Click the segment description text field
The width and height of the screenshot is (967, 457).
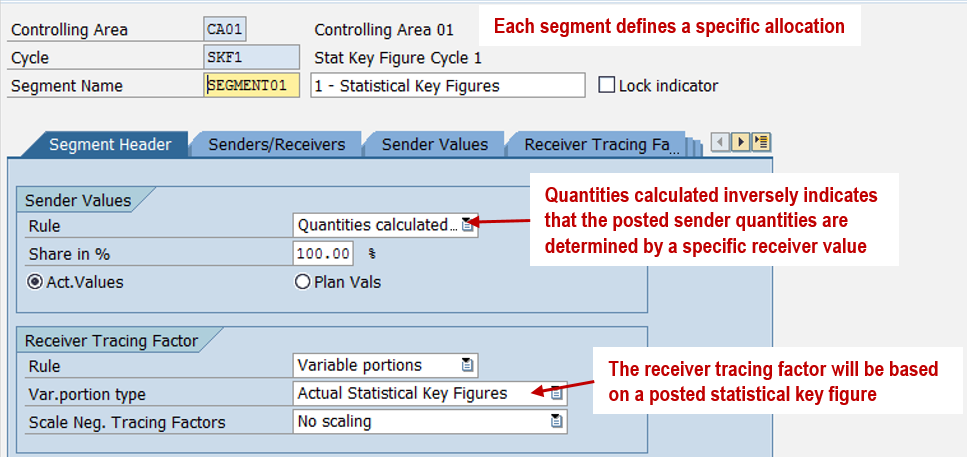tap(447, 86)
